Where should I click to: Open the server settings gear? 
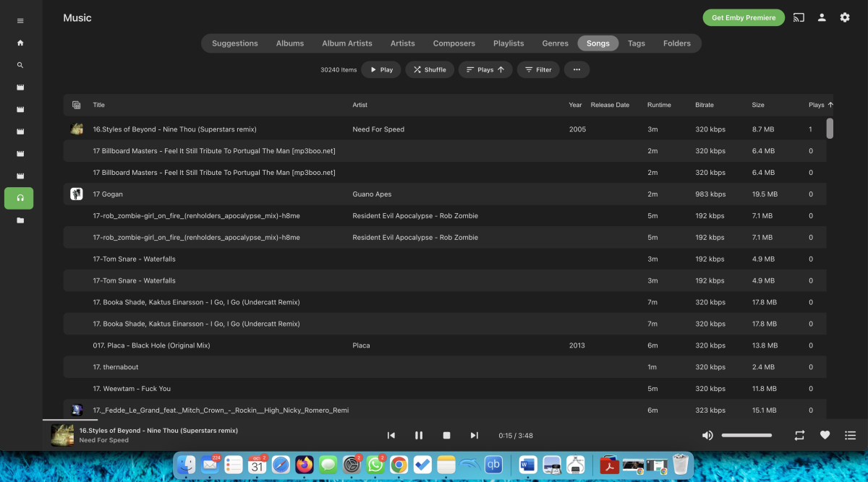(845, 17)
